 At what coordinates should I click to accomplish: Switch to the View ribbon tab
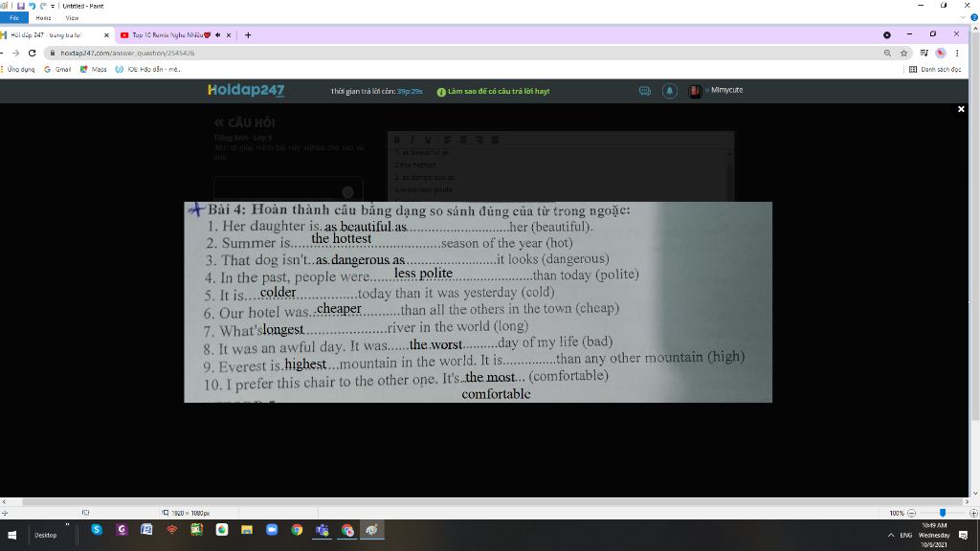[72, 18]
